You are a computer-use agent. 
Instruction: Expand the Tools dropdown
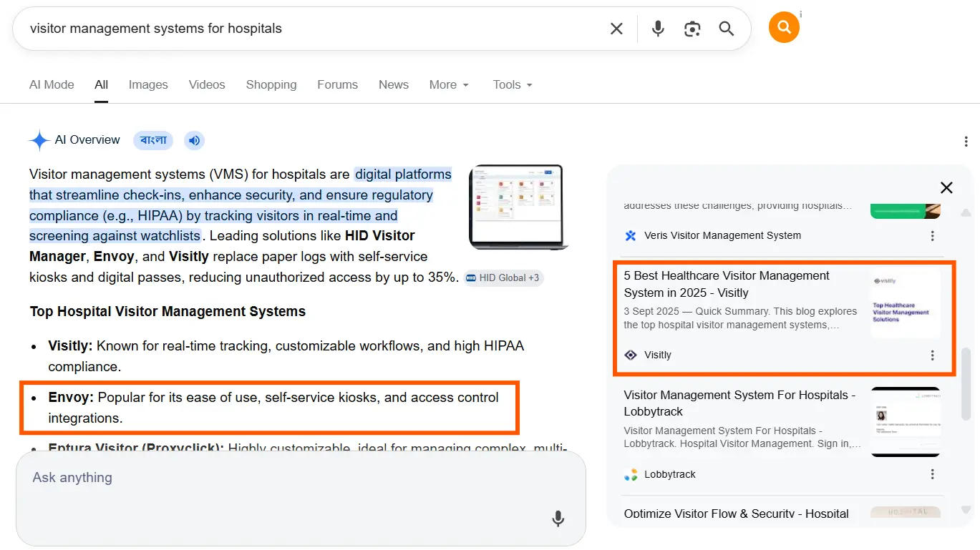click(x=513, y=84)
